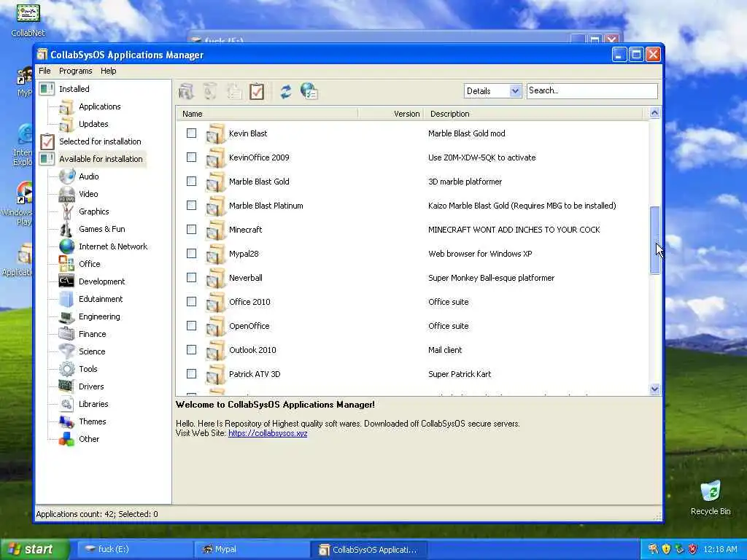The height and width of the screenshot is (560, 747).
Task: Open the Updates list
Action: [93, 124]
